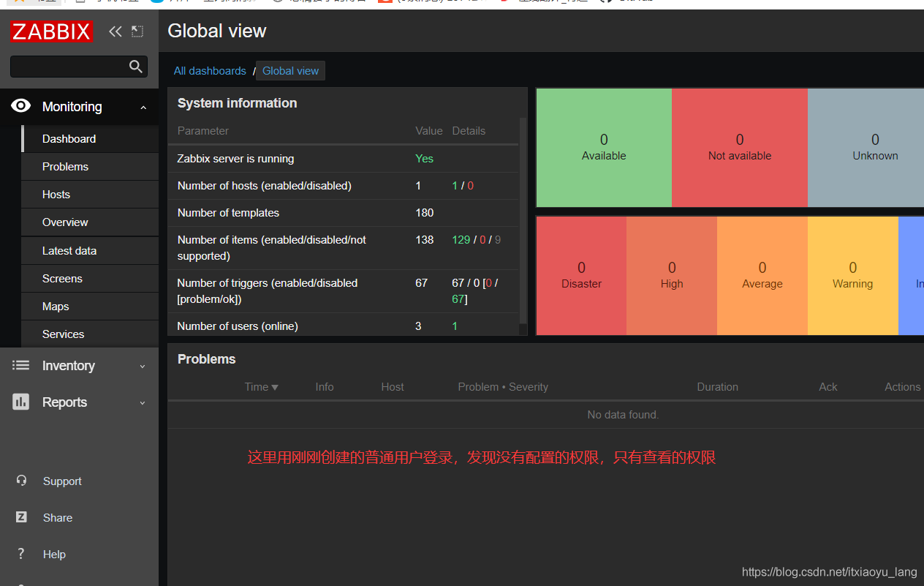
Task: Click the Duration column header
Action: (717, 387)
